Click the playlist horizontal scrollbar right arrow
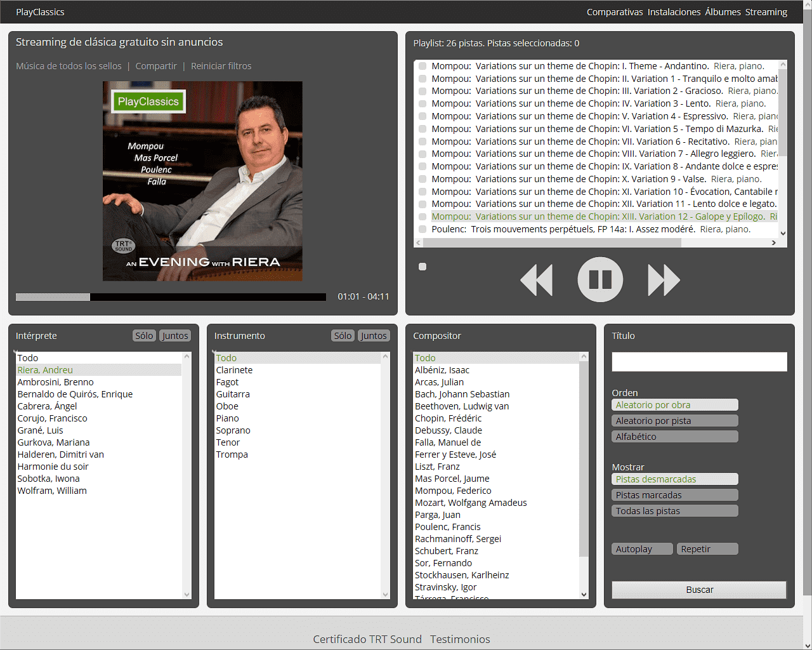 click(773, 242)
